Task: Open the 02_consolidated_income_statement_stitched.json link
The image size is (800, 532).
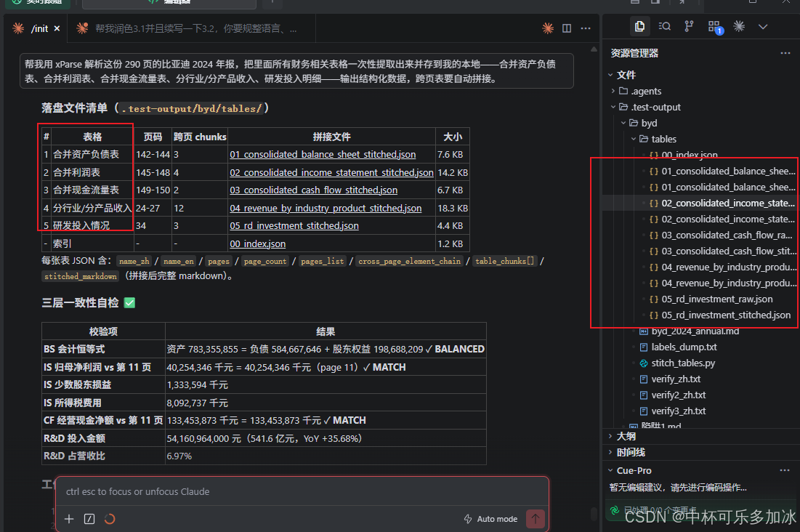Action: [x=331, y=172]
